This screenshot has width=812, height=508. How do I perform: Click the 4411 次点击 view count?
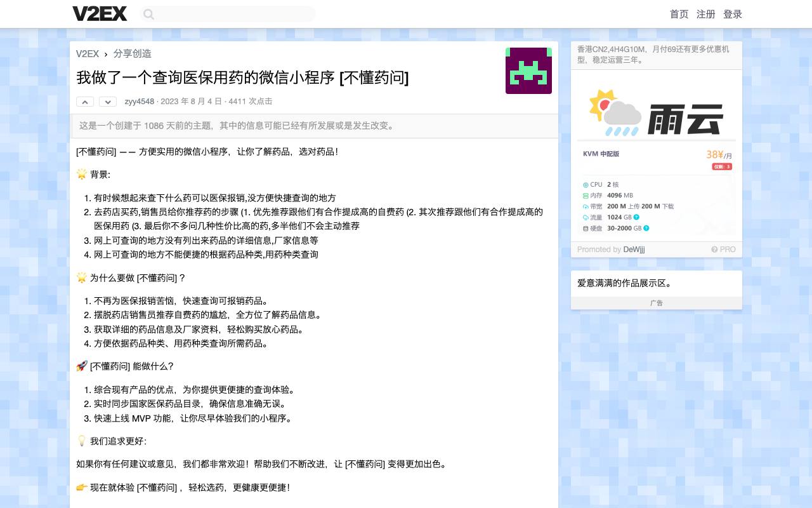(251, 102)
